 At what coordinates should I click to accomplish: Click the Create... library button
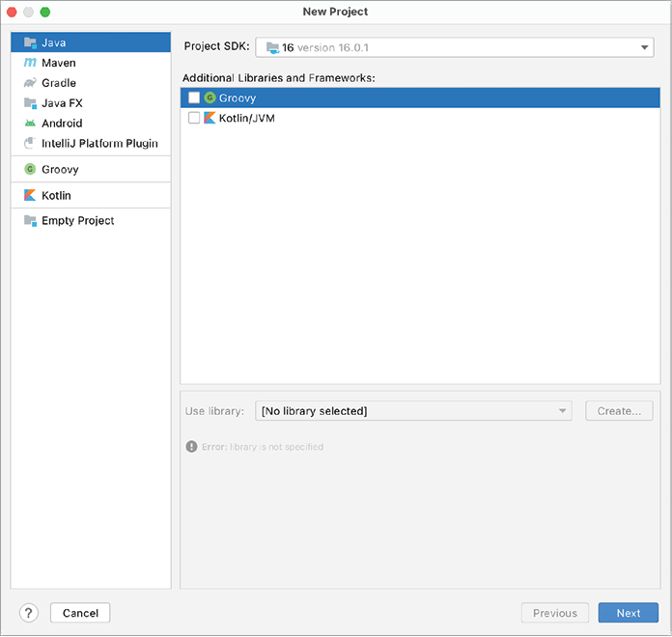click(x=619, y=411)
